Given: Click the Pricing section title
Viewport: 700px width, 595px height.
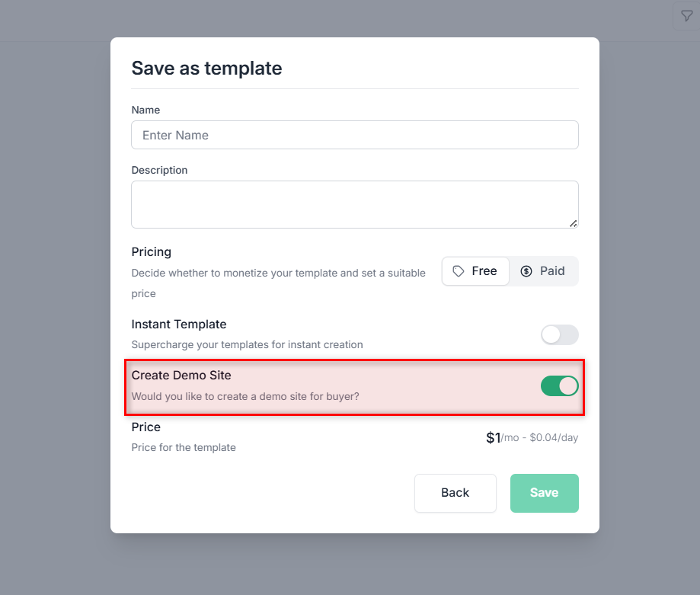Looking at the screenshot, I should click(151, 251).
